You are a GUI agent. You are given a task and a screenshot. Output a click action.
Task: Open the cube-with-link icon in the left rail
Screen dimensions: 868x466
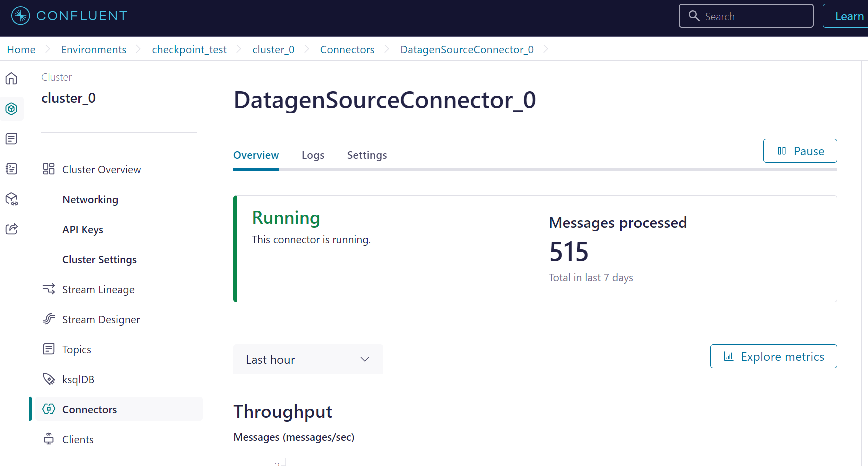click(x=11, y=199)
